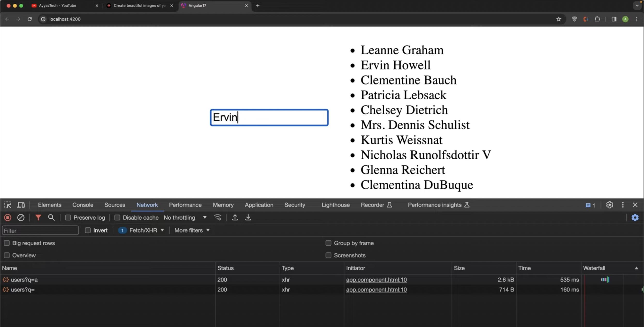Click export HAR download icon
Image resolution: width=644 pixels, height=327 pixels.
pyautogui.click(x=248, y=218)
